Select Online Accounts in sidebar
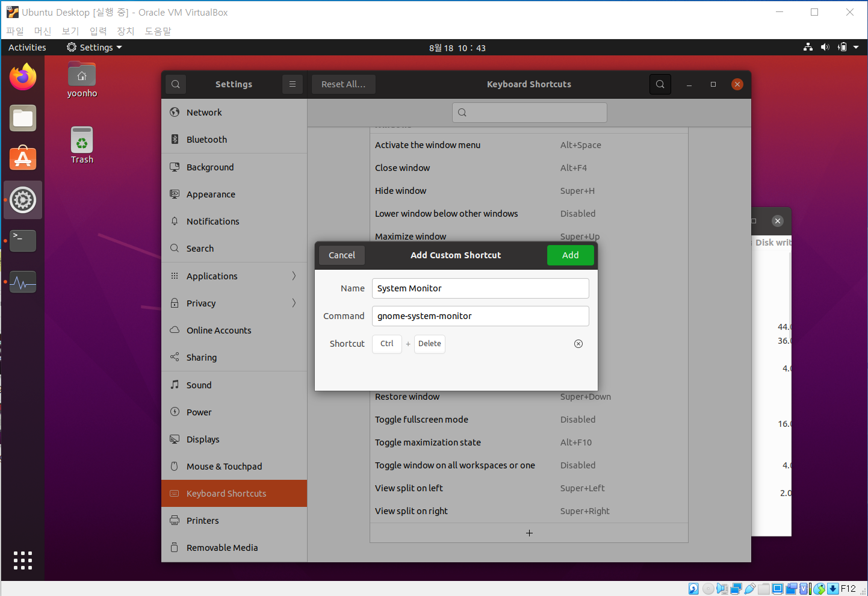This screenshot has width=868, height=596. (234, 331)
